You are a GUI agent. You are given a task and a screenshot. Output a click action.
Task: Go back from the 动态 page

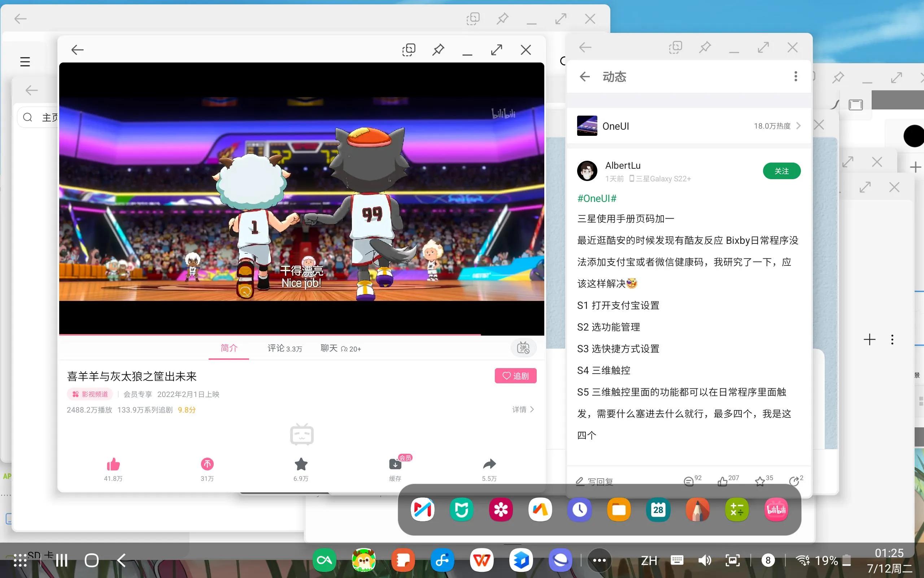(x=585, y=77)
